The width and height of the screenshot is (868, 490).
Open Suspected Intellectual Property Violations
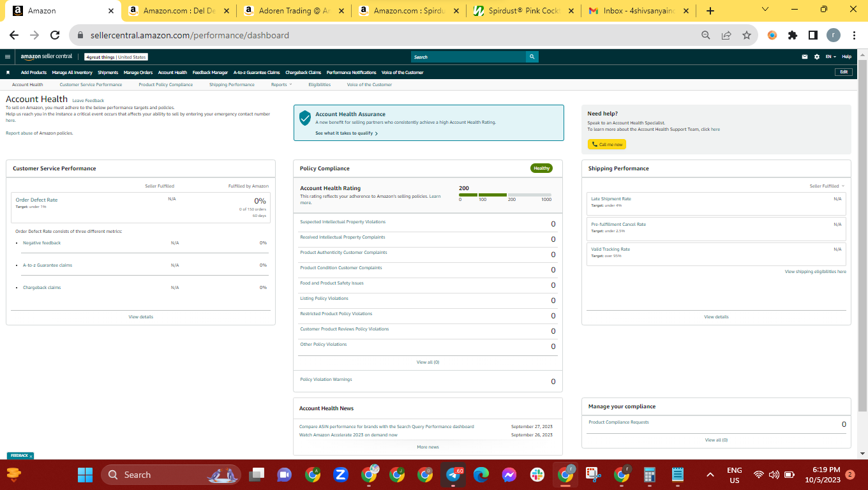(x=343, y=222)
